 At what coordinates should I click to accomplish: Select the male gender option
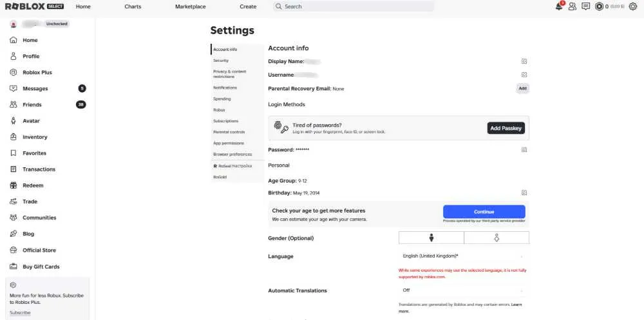pos(431,238)
